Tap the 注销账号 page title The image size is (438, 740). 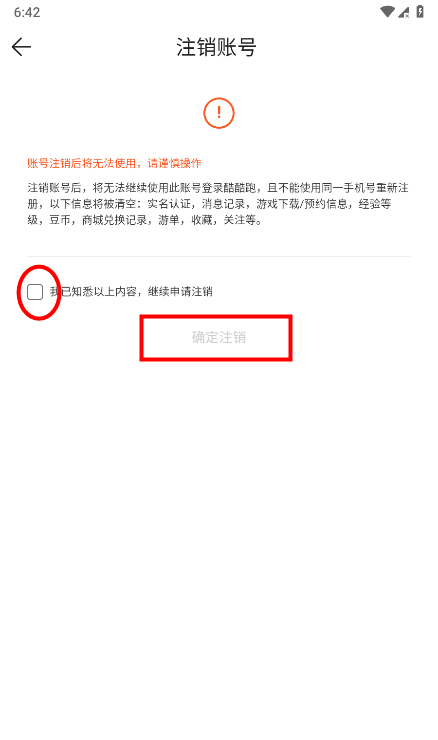[216, 47]
